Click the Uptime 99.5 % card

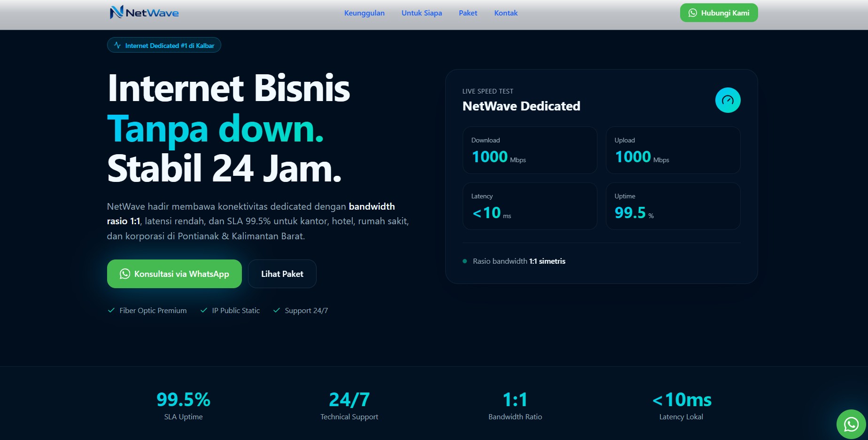[673, 206]
